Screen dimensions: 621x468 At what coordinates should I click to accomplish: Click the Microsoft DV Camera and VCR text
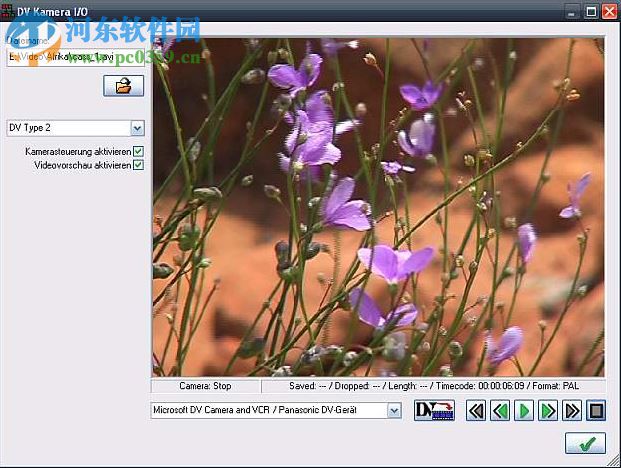(211, 410)
